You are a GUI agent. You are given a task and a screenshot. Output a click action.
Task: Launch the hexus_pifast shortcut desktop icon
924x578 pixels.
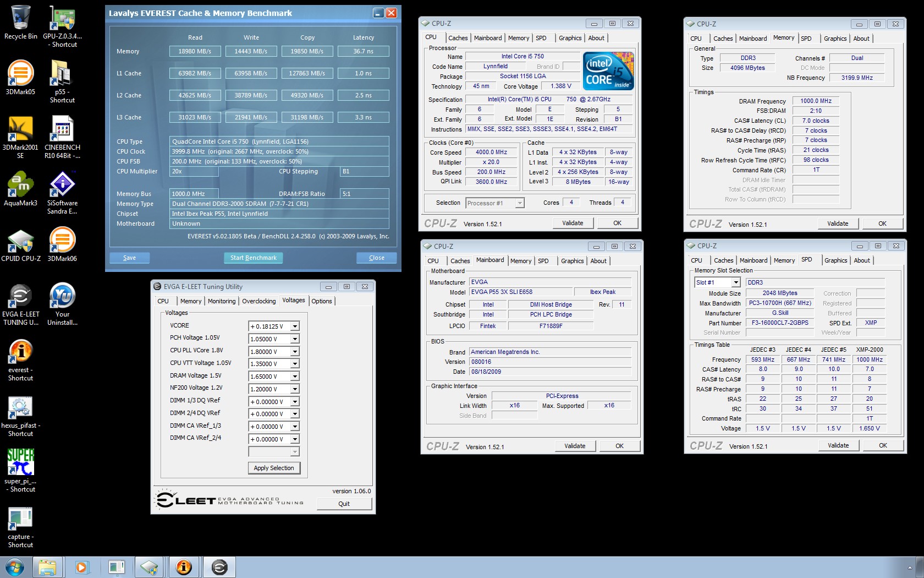click(20, 416)
